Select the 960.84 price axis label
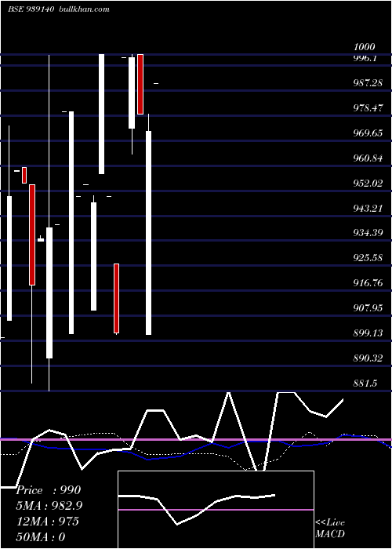 (x=368, y=158)
